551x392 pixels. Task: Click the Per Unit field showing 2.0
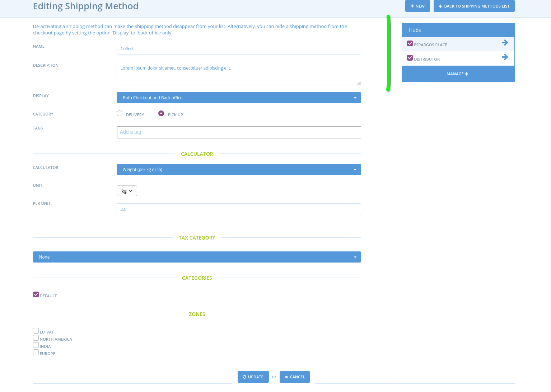[x=239, y=209]
